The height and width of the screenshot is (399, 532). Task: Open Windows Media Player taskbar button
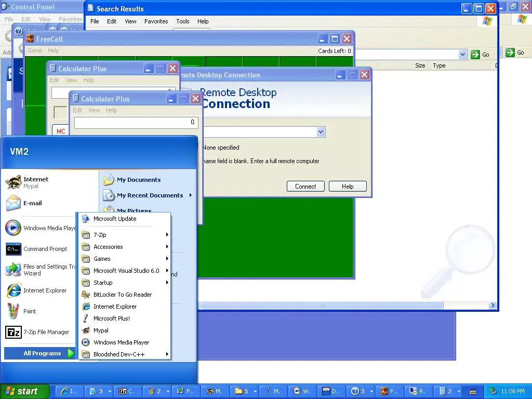(302, 391)
